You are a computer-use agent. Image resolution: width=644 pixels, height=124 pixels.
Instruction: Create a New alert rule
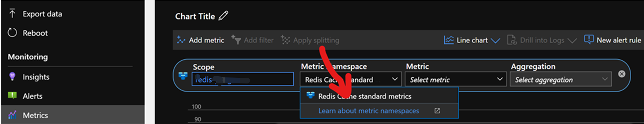pyautogui.click(x=612, y=40)
